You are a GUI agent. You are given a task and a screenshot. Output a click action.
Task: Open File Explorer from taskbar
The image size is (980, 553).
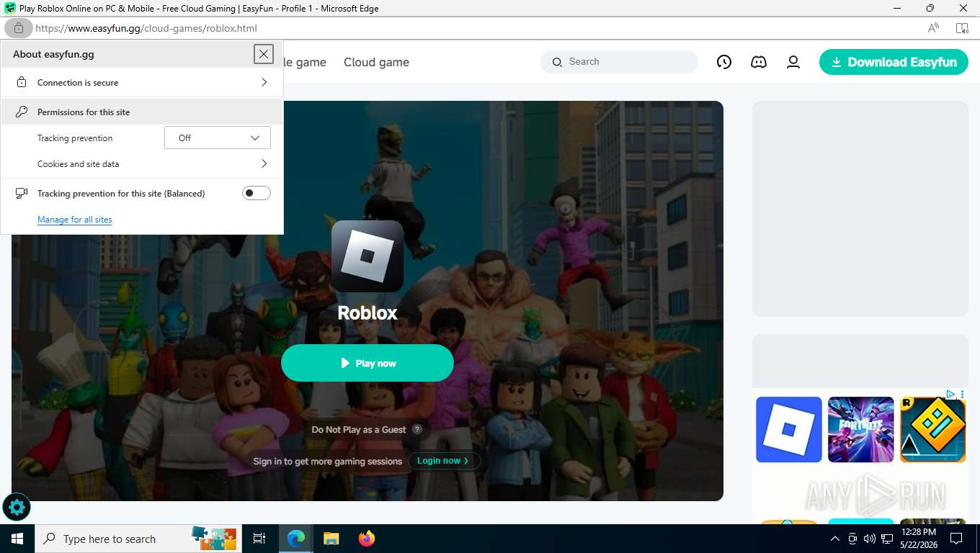(331, 539)
